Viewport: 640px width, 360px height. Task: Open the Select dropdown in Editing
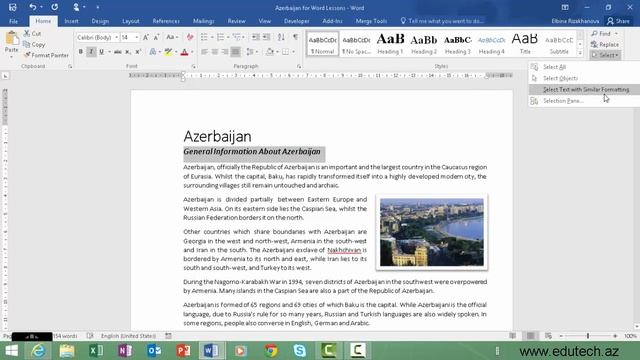(x=606, y=55)
